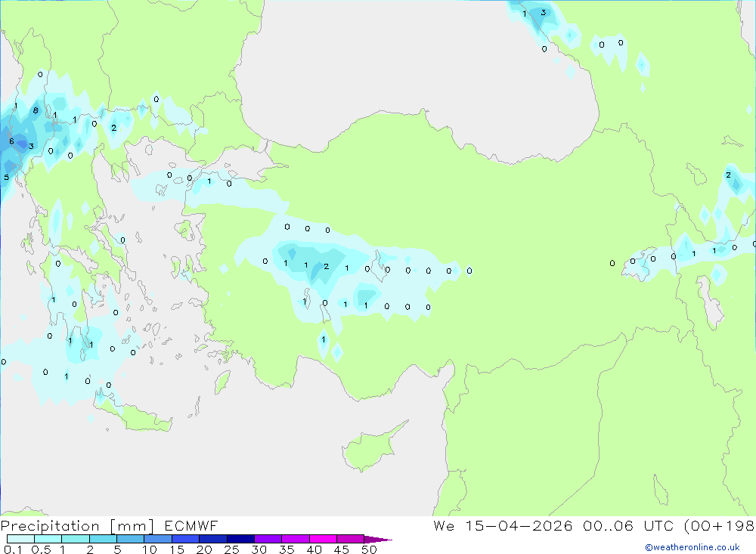Click the 1–2 mm legend swatch
Screen dimensions: 756x554
click(75, 539)
